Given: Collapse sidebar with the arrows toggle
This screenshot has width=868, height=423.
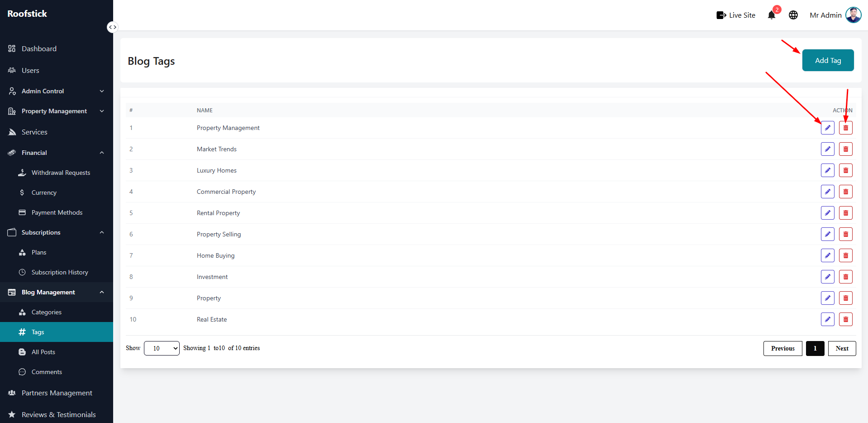Looking at the screenshot, I should pyautogui.click(x=112, y=27).
